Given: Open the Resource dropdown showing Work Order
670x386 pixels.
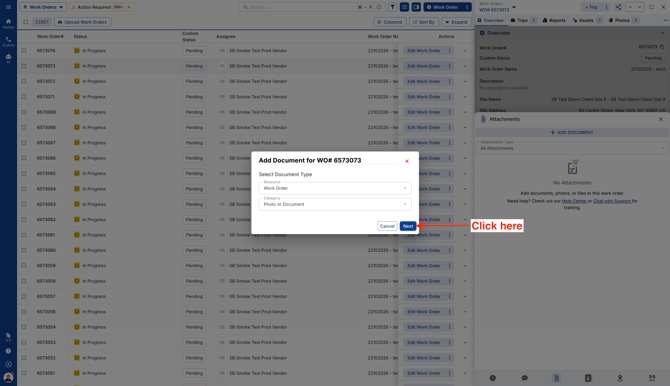Looking at the screenshot, I should click(335, 188).
